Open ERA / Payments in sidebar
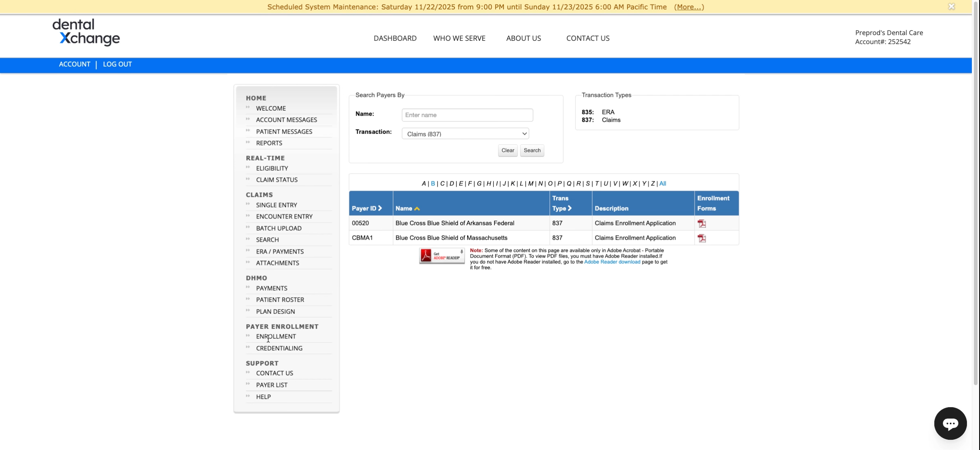 280,252
